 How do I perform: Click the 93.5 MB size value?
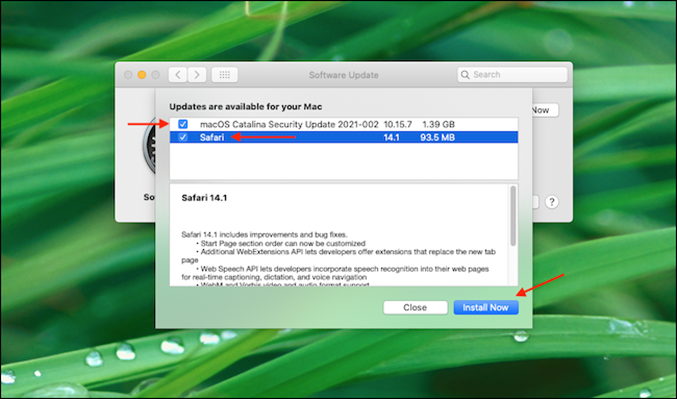[x=437, y=137]
